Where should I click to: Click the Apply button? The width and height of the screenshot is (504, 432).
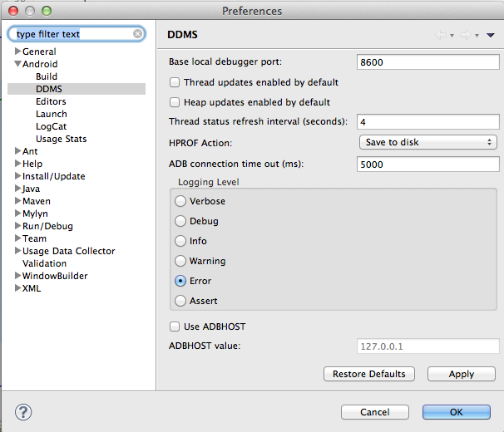(x=462, y=374)
